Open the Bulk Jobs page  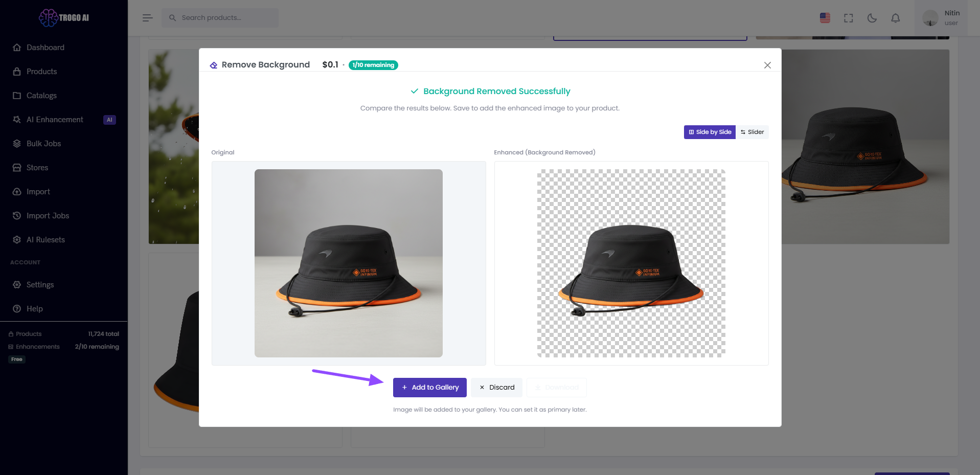tap(43, 143)
